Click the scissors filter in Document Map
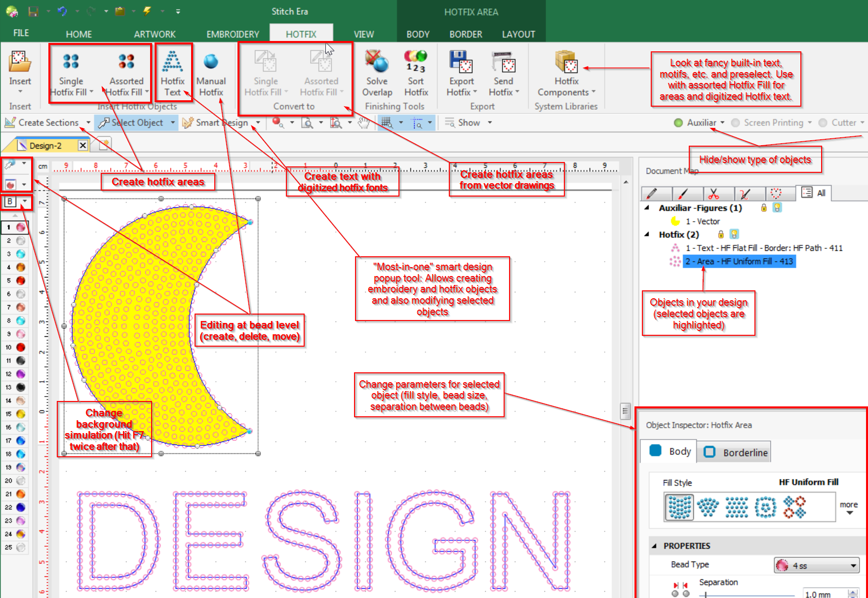 [713, 193]
